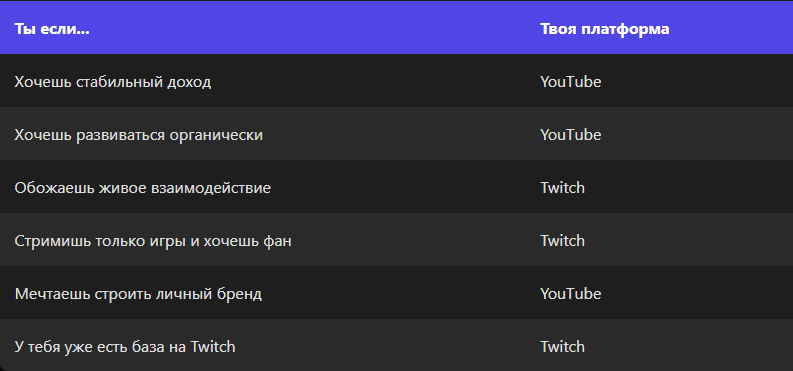
Task: Click Twitch in the live interaction row
Action: [x=562, y=188]
